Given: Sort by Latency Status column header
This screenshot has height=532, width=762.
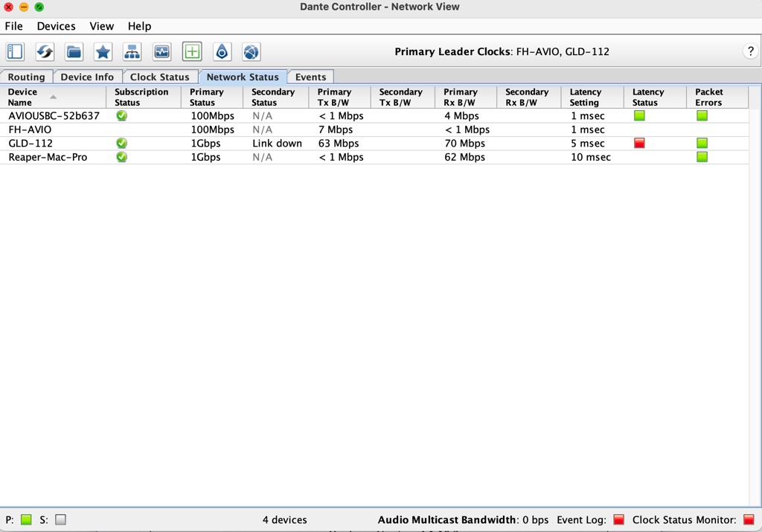Looking at the screenshot, I should tap(655, 97).
